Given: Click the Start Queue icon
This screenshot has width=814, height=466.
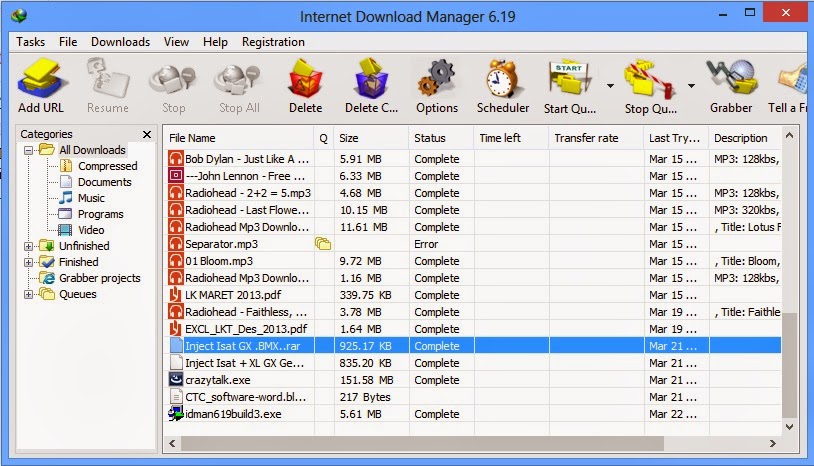Looking at the screenshot, I should click(569, 78).
